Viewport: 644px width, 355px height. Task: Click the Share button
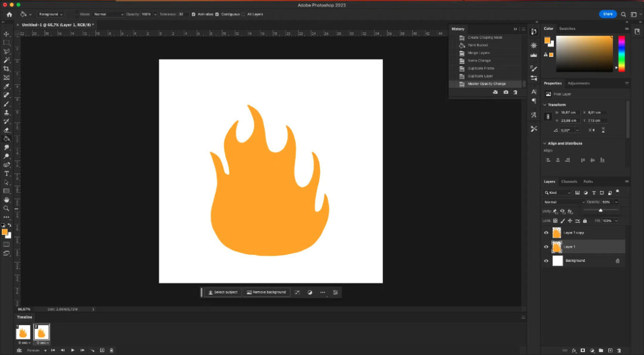click(x=608, y=14)
